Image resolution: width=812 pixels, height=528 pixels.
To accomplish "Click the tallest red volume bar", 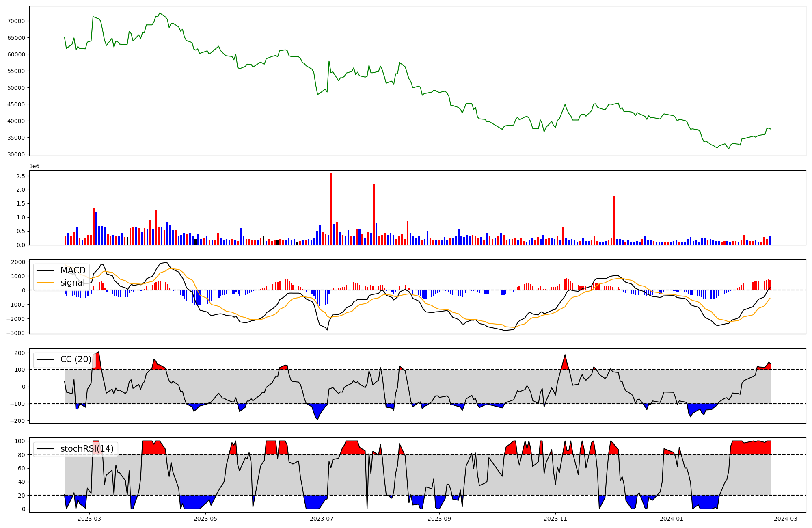I will point(331,209).
